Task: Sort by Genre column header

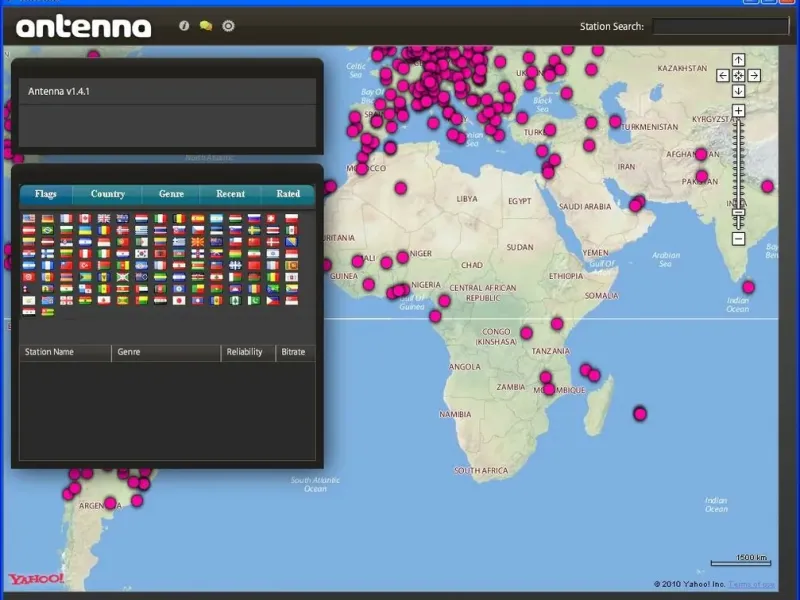Action: (x=166, y=352)
